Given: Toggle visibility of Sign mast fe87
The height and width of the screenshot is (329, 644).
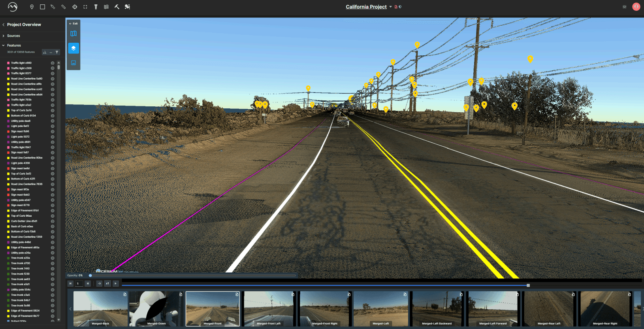Looking at the screenshot, I should pyautogui.click(x=53, y=153).
